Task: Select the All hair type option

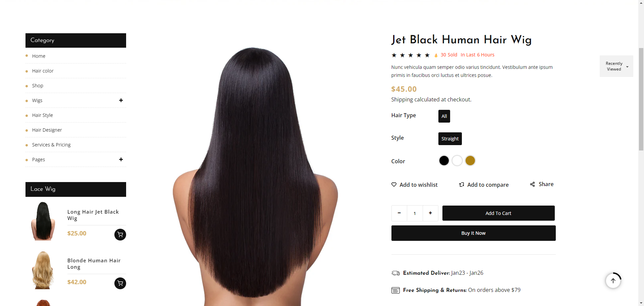Action: click(444, 116)
